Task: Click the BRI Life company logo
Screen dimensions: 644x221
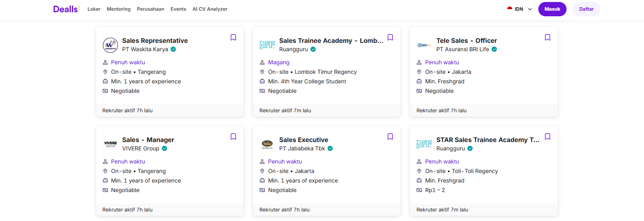Action: tap(424, 45)
